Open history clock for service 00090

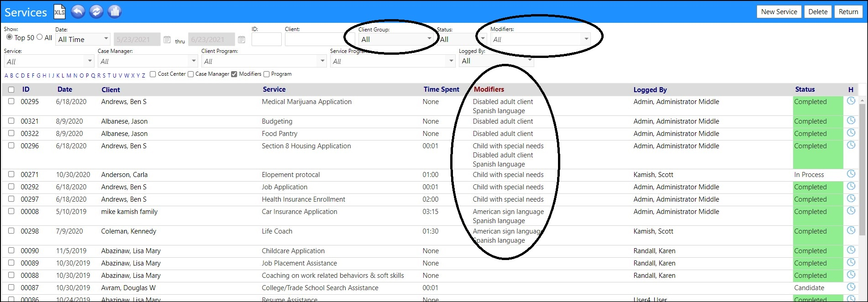point(851,250)
